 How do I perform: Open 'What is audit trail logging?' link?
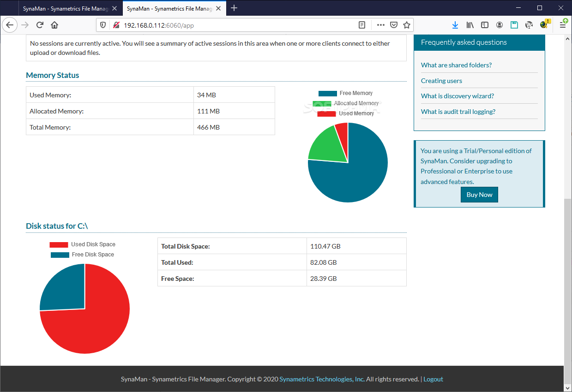pyautogui.click(x=458, y=112)
